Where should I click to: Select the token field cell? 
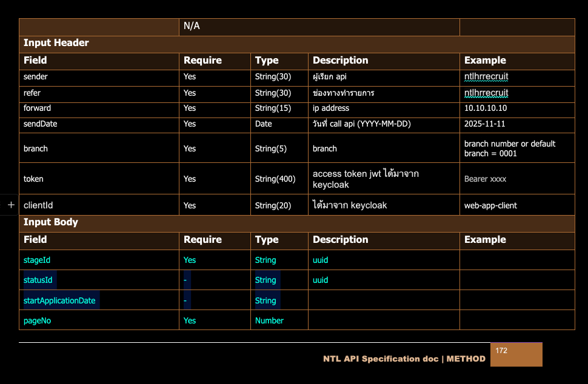[33, 179]
